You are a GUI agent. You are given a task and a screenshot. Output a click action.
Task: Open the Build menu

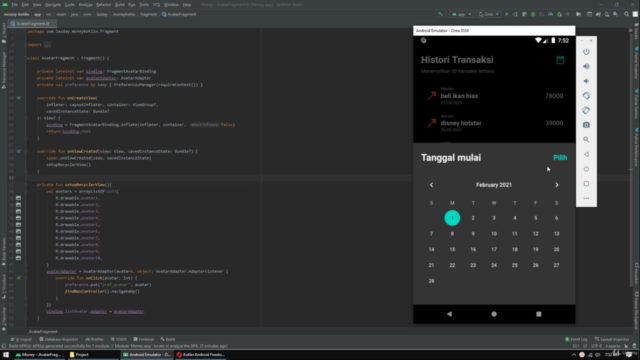pos(120,5)
